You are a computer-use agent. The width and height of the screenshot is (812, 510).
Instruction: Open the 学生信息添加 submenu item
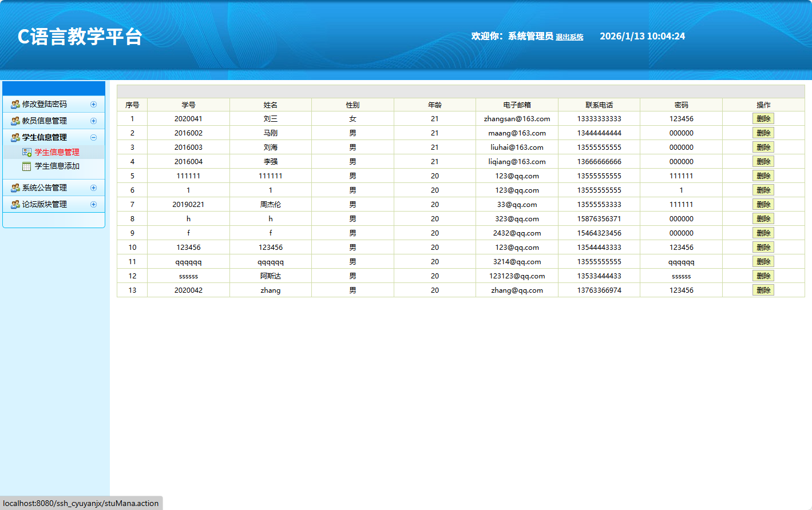(x=57, y=166)
